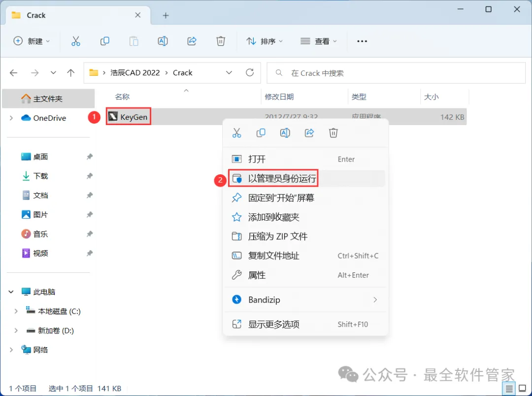Choose 复制文件地址 option
Image resolution: width=532 pixels, height=396 pixels.
tap(305, 256)
